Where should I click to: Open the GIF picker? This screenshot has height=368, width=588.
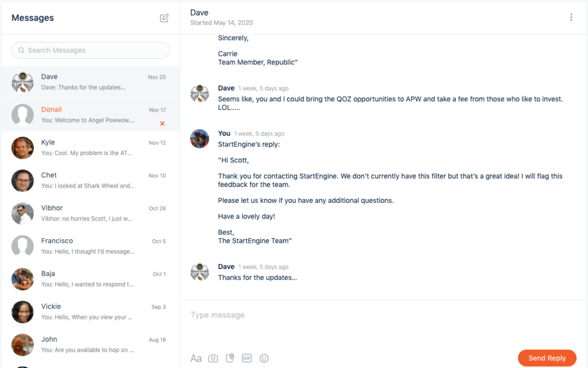point(247,358)
